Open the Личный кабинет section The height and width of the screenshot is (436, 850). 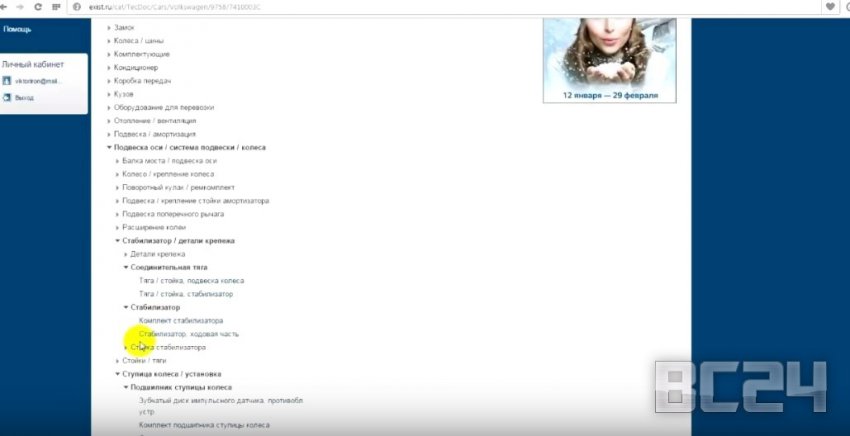point(32,63)
